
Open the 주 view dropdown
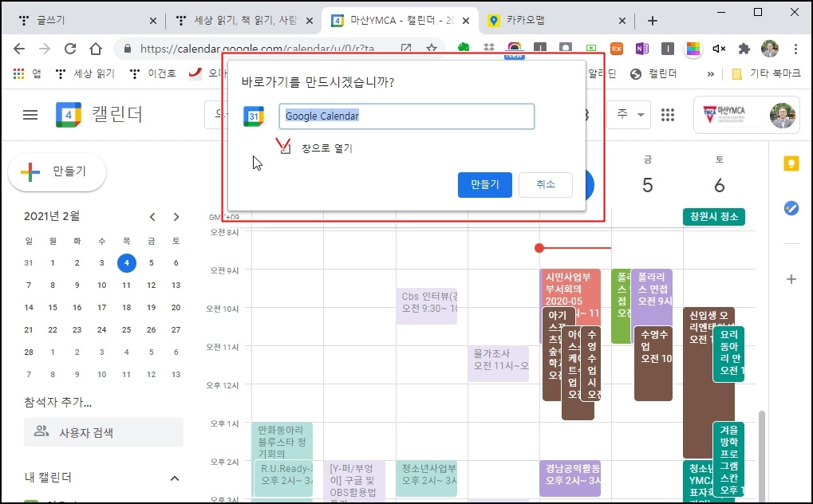629,115
